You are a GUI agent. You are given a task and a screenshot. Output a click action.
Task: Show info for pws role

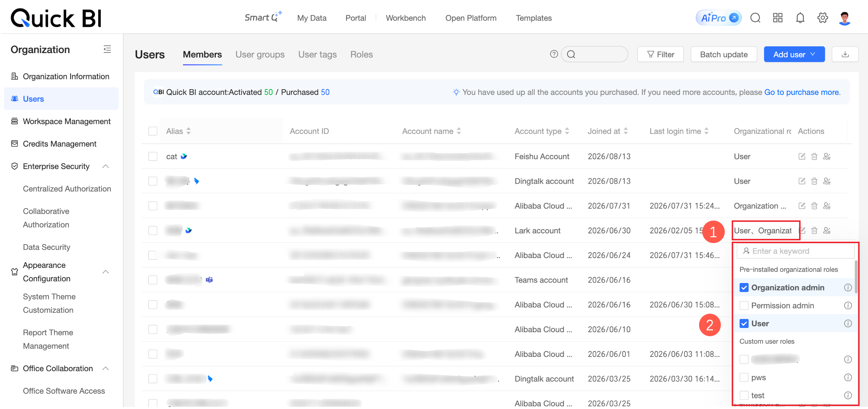pyautogui.click(x=848, y=377)
